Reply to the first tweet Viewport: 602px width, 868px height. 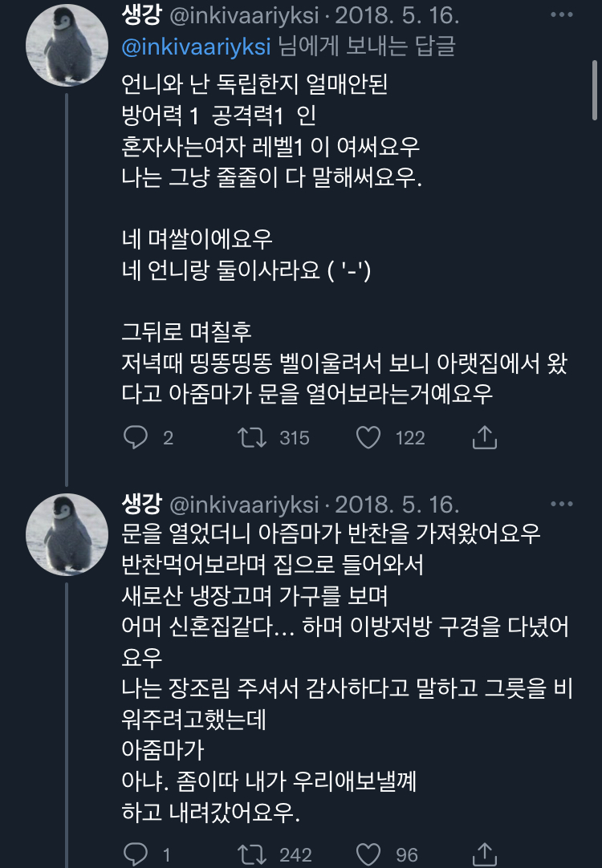(x=136, y=437)
